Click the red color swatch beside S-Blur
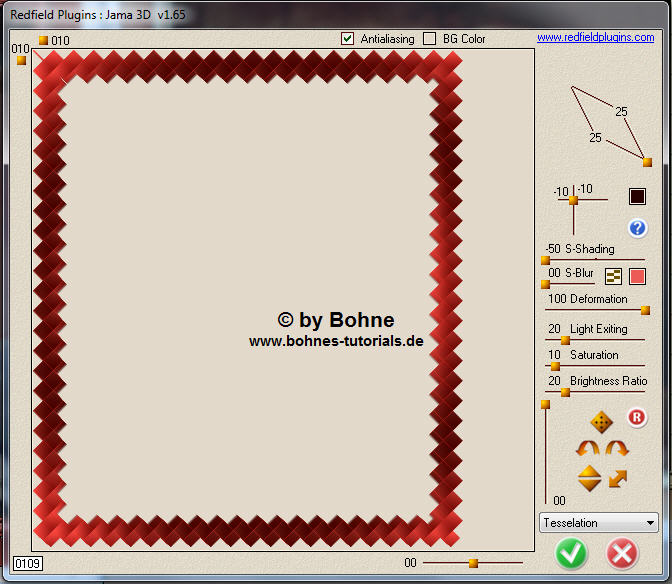Screen dimensions: 672x584 pyautogui.click(x=637, y=276)
